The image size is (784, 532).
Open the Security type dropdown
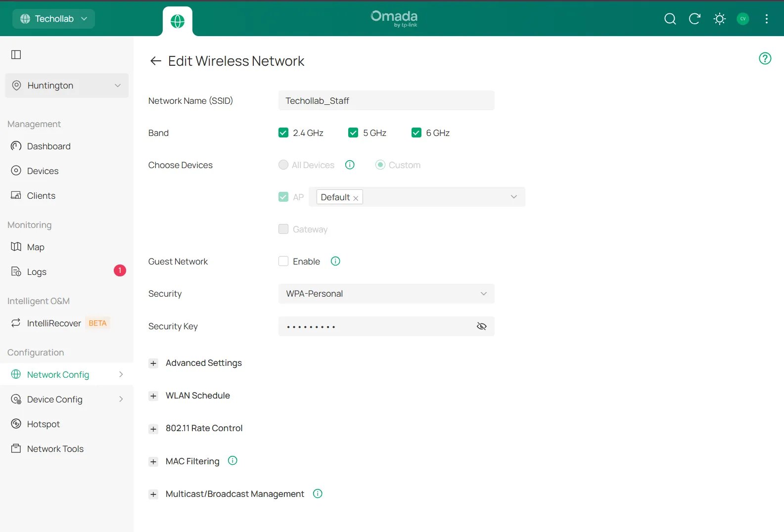pos(386,294)
